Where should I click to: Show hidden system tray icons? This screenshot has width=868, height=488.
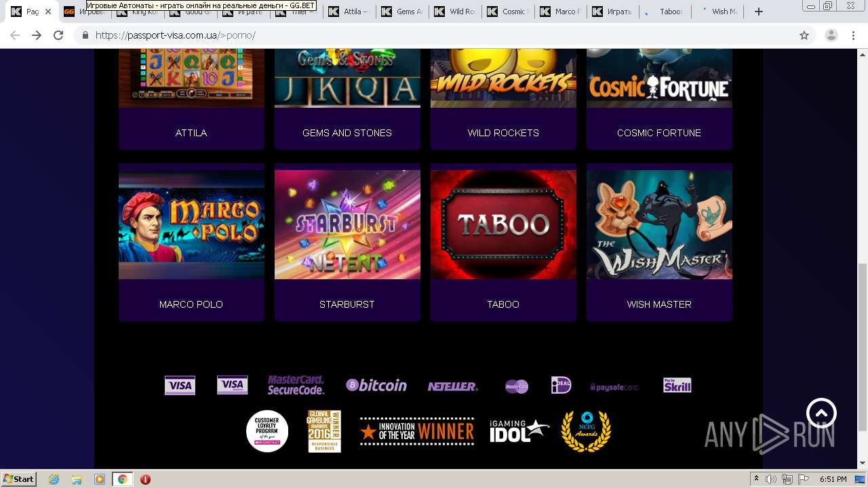(757, 479)
